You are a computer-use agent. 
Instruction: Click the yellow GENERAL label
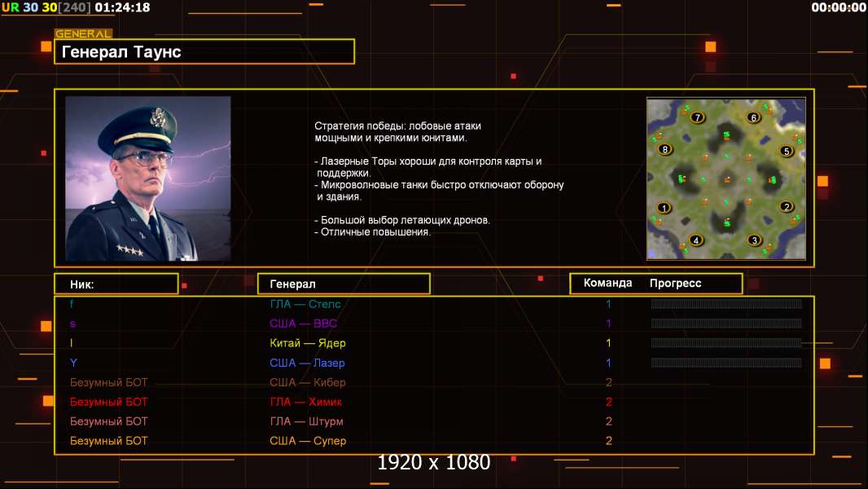pos(84,33)
